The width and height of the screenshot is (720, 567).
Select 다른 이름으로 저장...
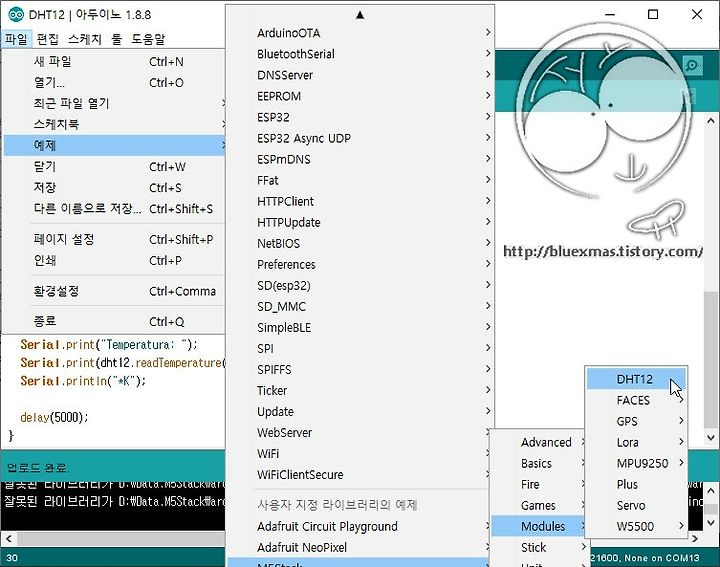coord(114,208)
